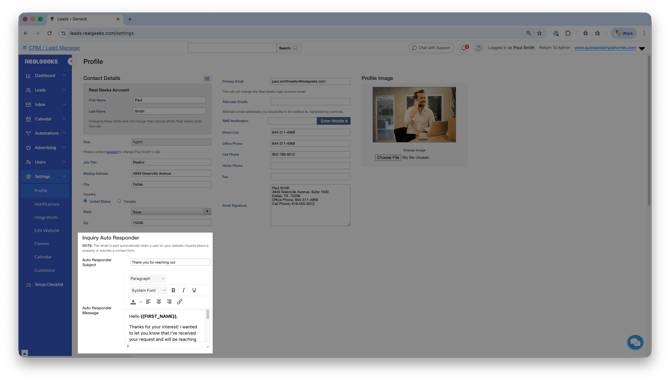
Task: Open the State dropdown
Action: (171, 212)
